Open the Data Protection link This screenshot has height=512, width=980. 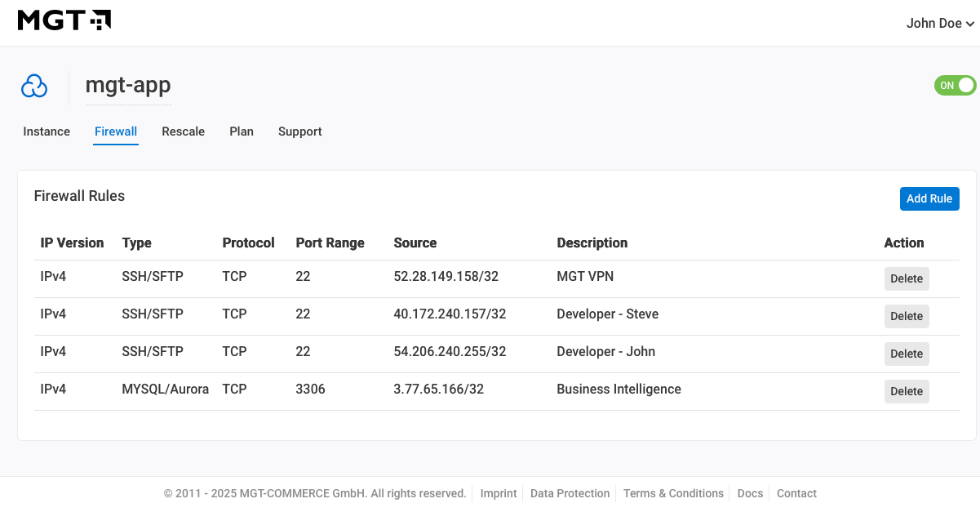click(x=570, y=493)
